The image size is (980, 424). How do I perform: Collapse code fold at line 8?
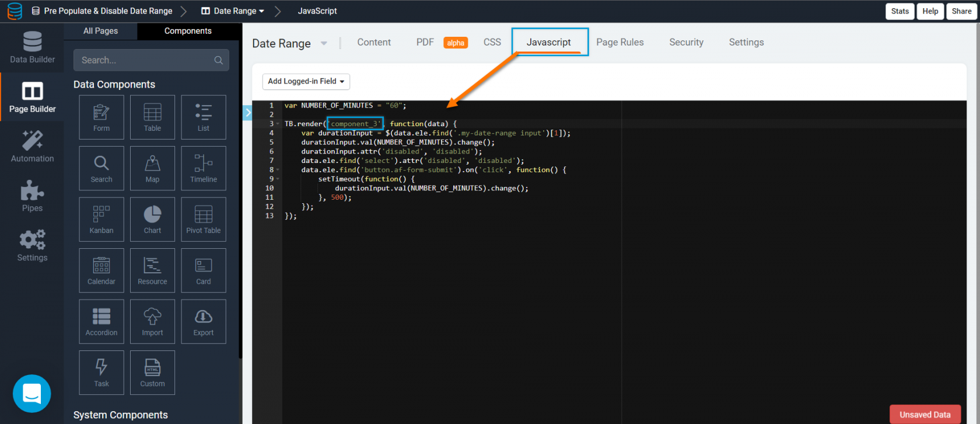(x=278, y=170)
